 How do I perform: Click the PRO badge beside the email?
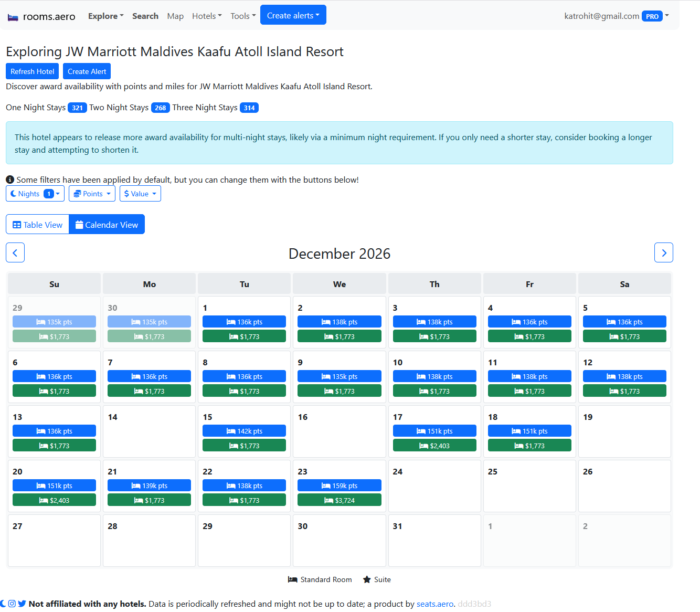[x=652, y=16]
